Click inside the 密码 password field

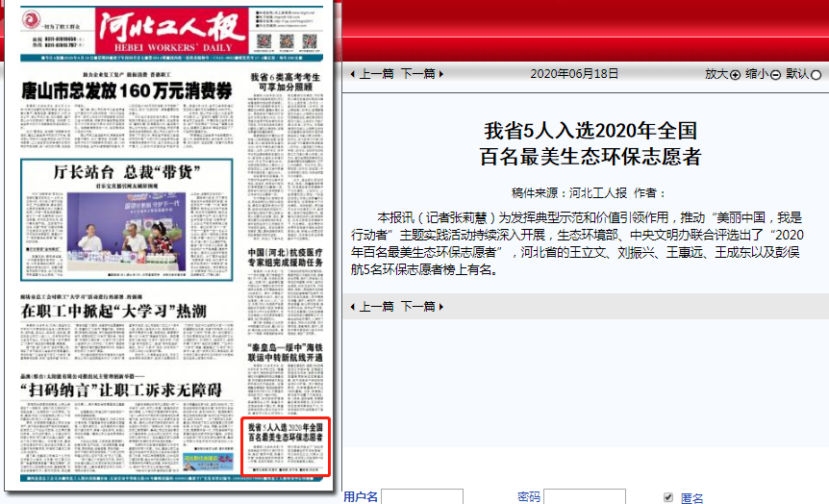point(584,497)
